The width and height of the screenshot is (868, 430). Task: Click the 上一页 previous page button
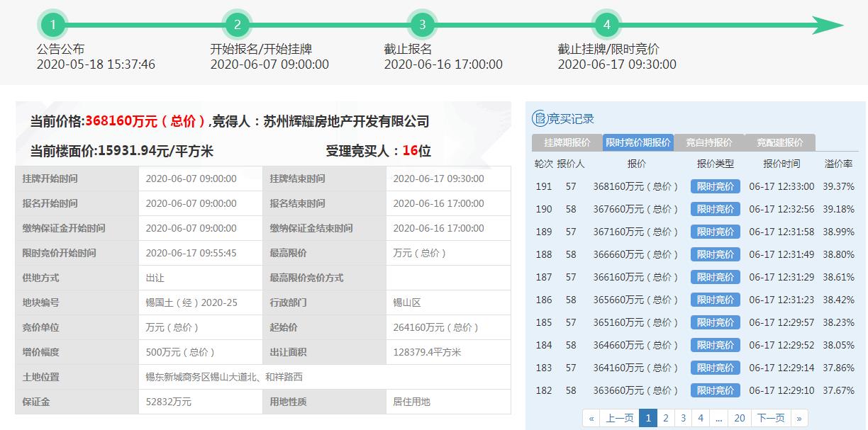coord(620,418)
